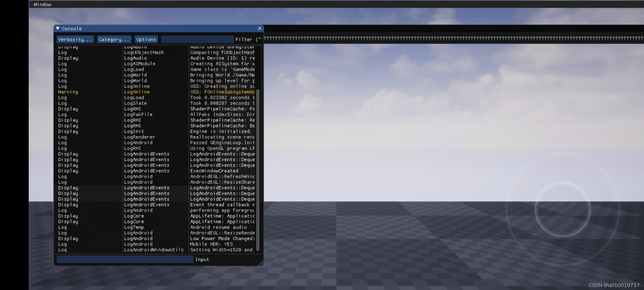Select the LogAIModule log row

click(x=140, y=64)
